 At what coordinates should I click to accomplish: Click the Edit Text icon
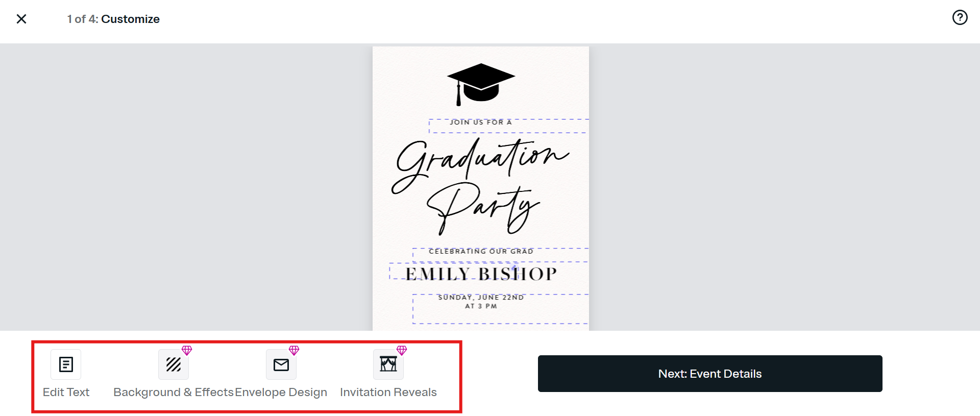click(x=66, y=364)
